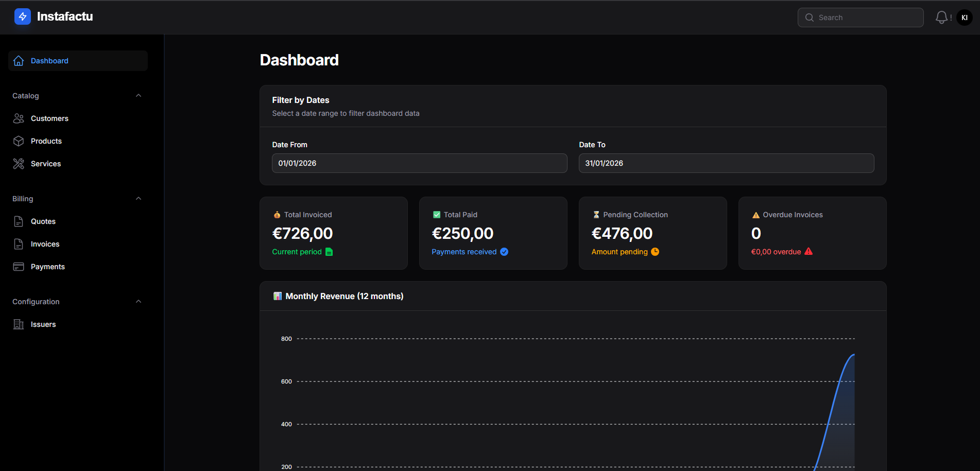The height and width of the screenshot is (471, 980).
Task: Click the notification bell icon
Action: coord(941,17)
